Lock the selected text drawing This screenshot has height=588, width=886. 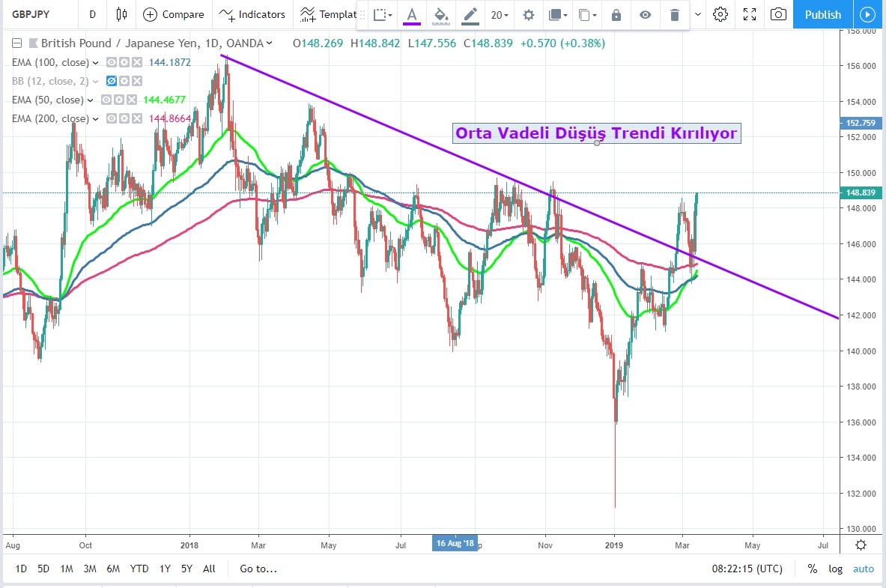click(x=616, y=15)
